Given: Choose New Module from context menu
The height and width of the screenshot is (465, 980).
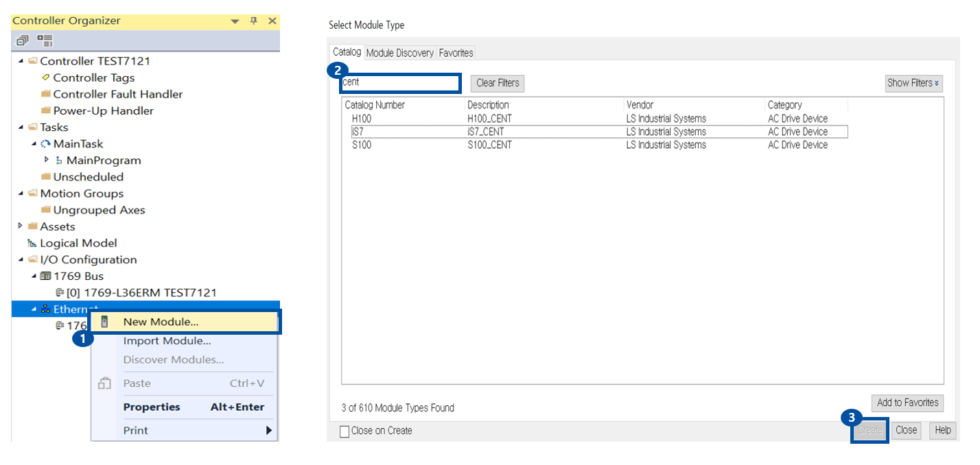Looking at the screenshot, I should [161, 322].
